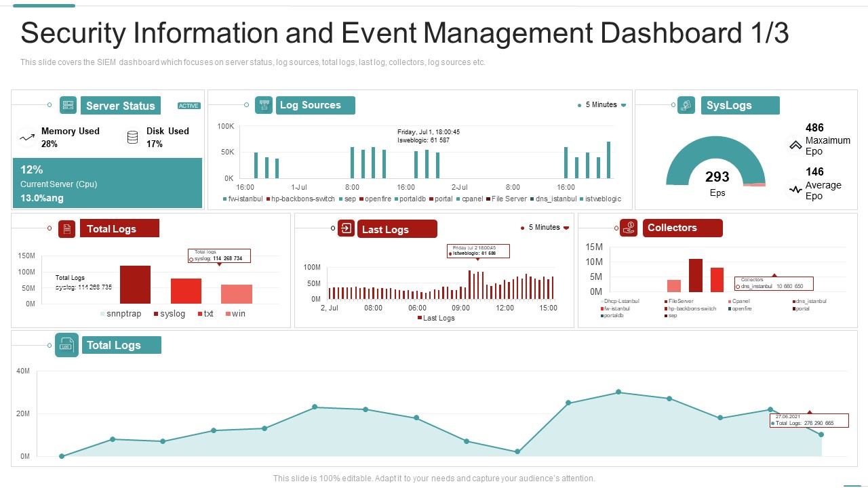Viewport: 868px width, 488px height.
Task: Click the SysLogs title tab
Action: click(x=740, y=105)
